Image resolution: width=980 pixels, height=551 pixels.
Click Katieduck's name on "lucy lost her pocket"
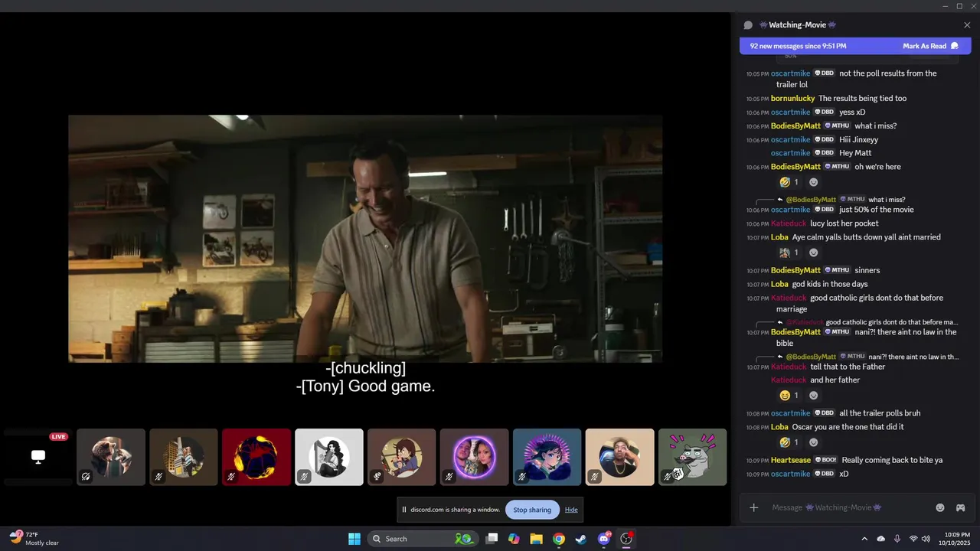click(789, 223)
